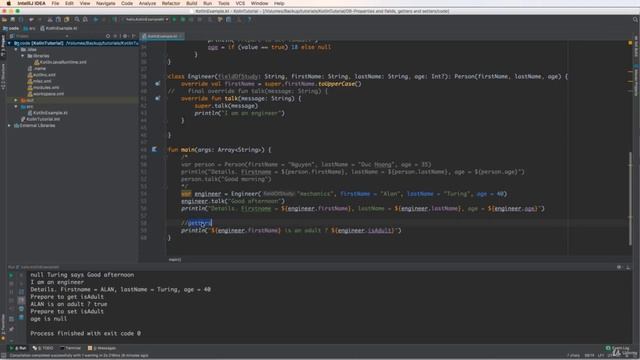Open the Analyze menu
Screen dimensions: 640x360
[147, 3]
